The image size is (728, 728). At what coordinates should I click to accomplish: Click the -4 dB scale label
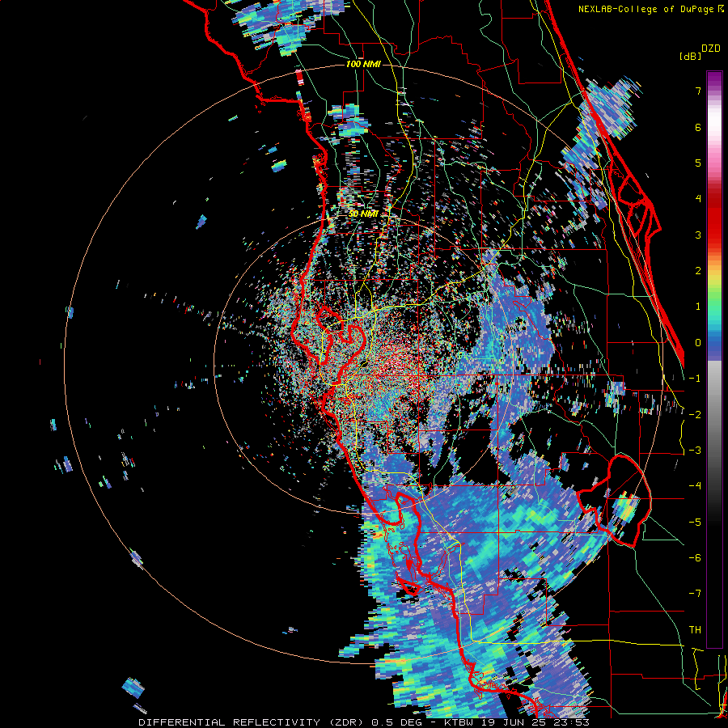(x=695, y=486)
